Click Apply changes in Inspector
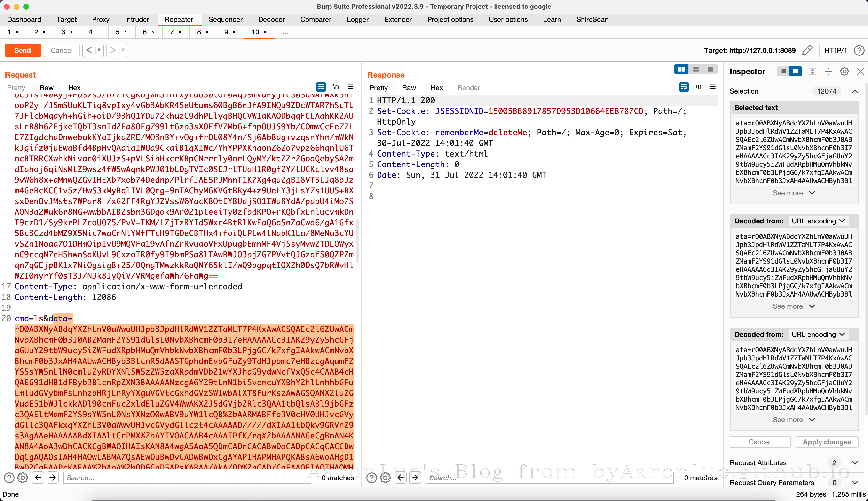Image resolution: width=868 pixels, height=501 pixels. pos(827,442)
